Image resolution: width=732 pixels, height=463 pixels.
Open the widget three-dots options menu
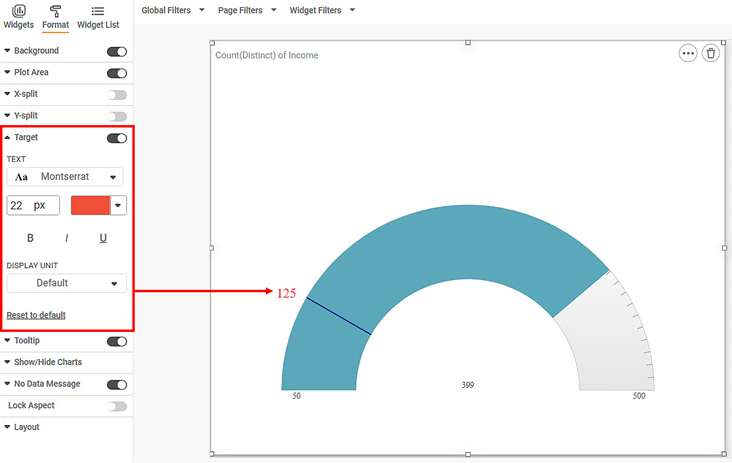[687, 54]
